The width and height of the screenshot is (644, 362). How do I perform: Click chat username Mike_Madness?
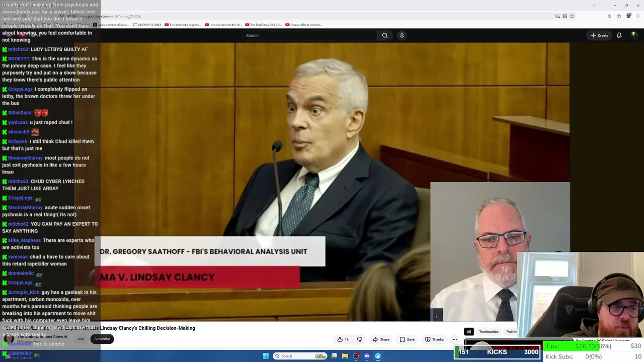pyautogui.click(x=24, y=240)
